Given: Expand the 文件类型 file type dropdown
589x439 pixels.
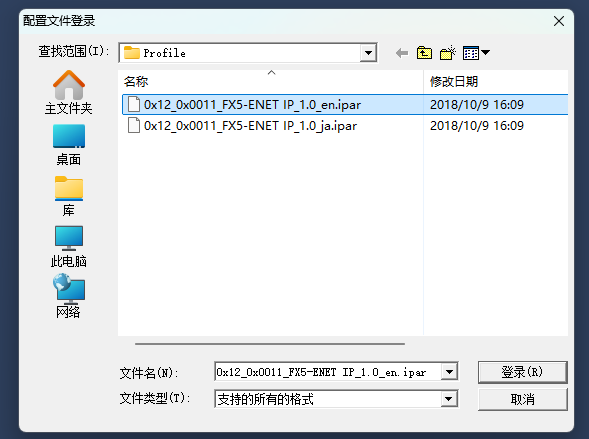Looking at the screenshot, I should 449,399.
